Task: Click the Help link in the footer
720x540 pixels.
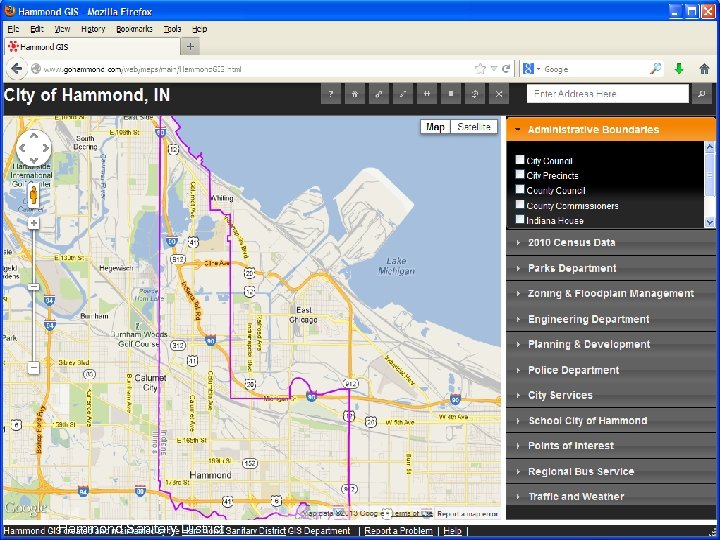Action: click(x=452, y=531)
